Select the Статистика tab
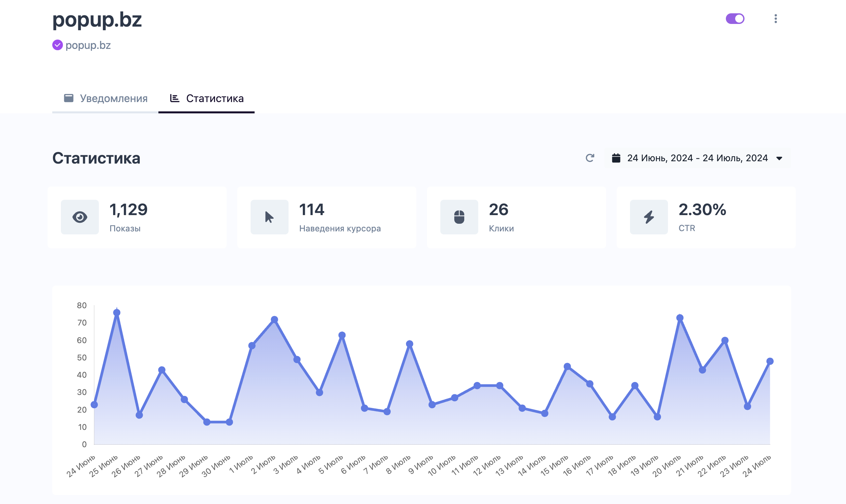 pyautogui.click(x=207, y=98)
